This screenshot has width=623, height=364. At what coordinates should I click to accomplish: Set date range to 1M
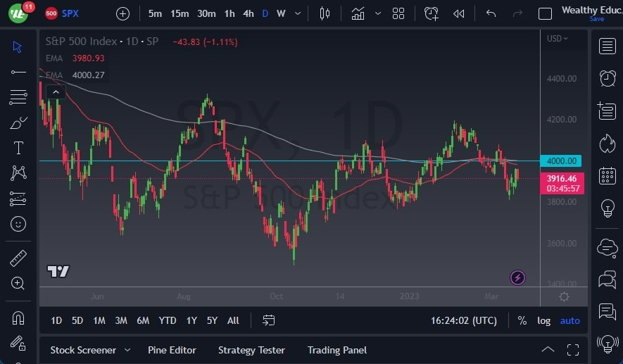(99, 320)
